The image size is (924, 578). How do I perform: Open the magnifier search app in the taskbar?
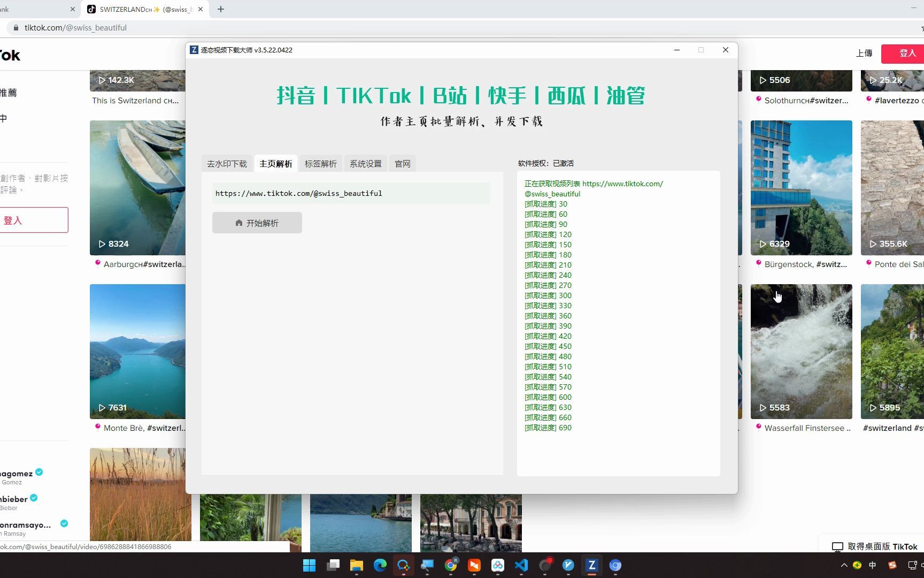coord(404,565)
